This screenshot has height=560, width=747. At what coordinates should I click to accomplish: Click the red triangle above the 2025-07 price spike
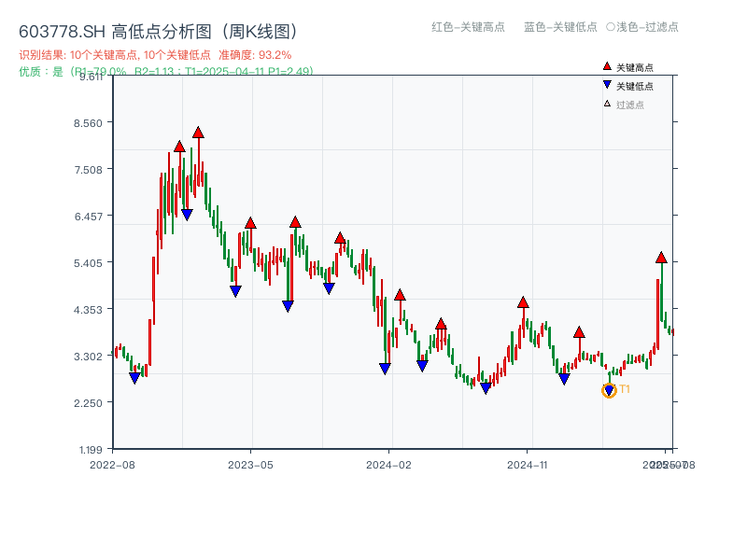[660, 257]
